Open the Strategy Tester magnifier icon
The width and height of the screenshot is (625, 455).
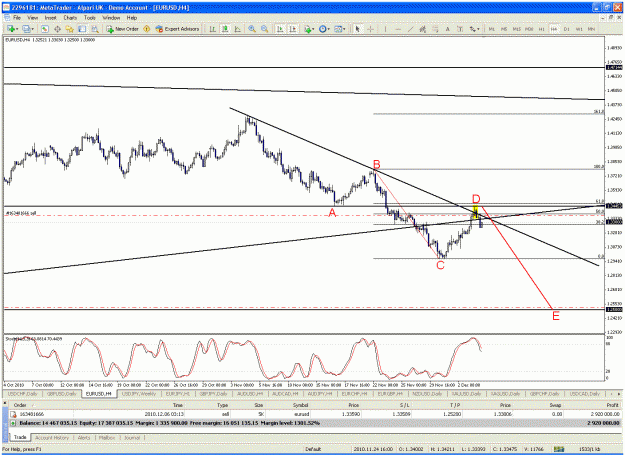95,29
